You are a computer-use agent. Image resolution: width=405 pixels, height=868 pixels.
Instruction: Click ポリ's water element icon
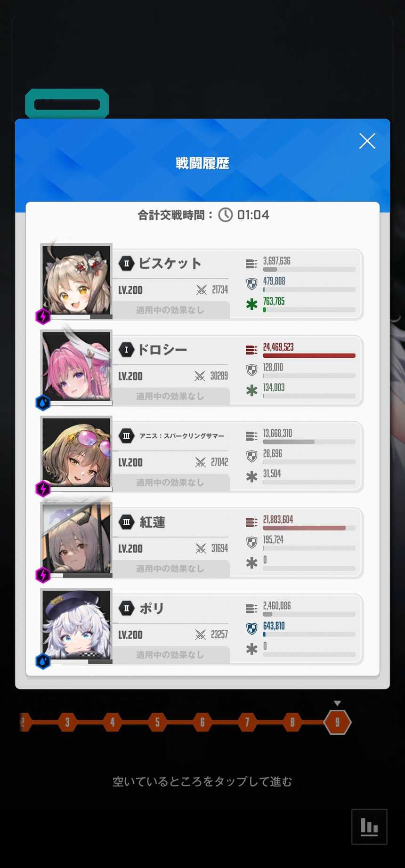click(x=43, y=661)
